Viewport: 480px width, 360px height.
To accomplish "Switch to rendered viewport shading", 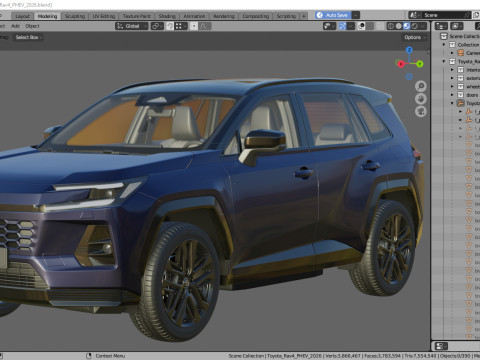I will (415, 26).
